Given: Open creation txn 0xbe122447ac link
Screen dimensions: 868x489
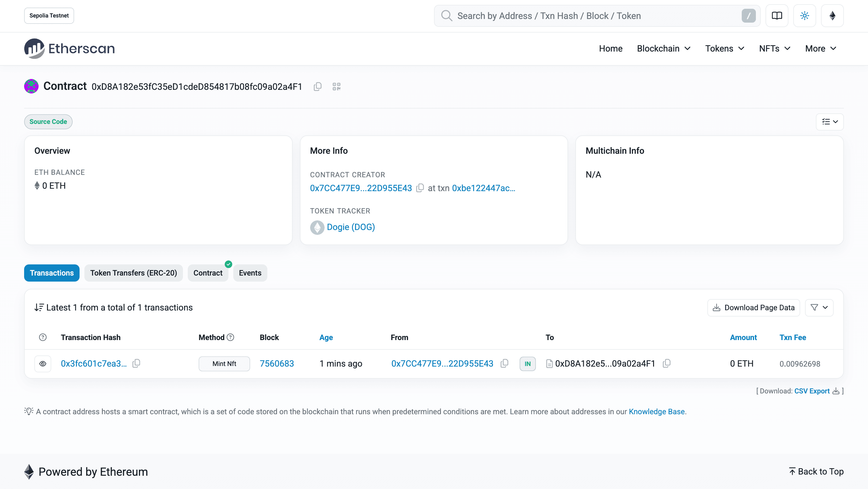Looking at the screenshot, I should point(483,188).
